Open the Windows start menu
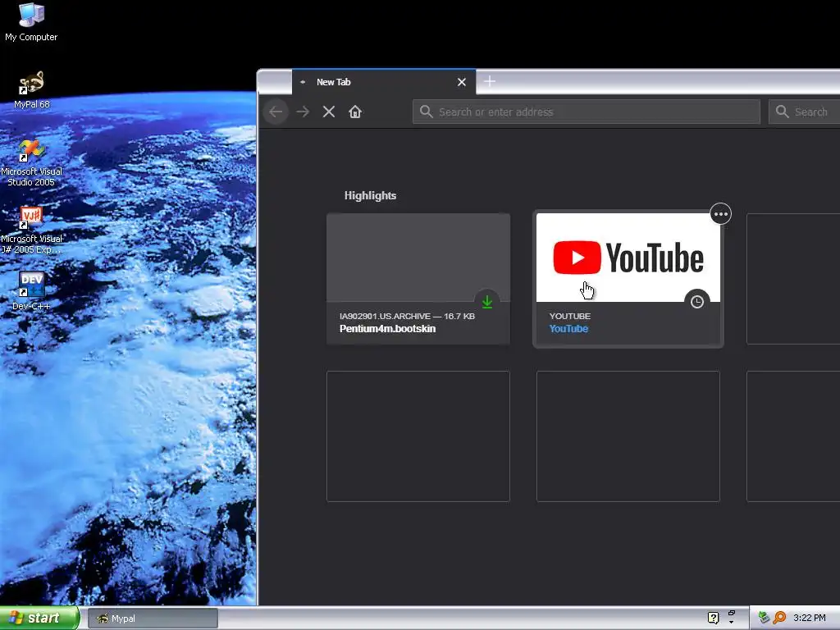 coord(39,619)
